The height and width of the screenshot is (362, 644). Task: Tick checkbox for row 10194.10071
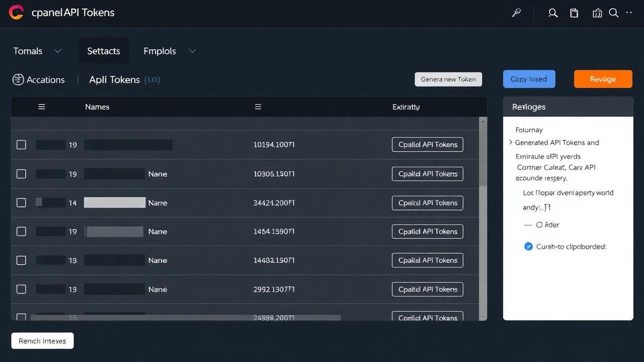tap(21, 145)
